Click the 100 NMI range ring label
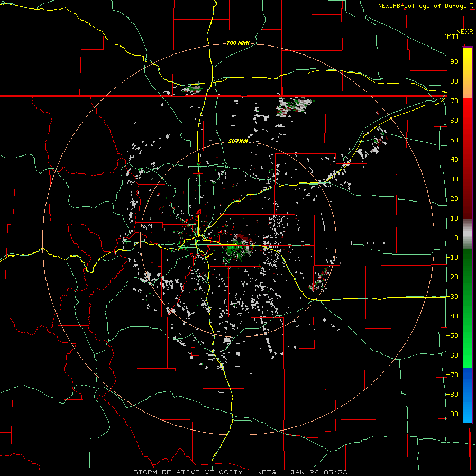Screen dimensions: 476x476 [239, 43]
